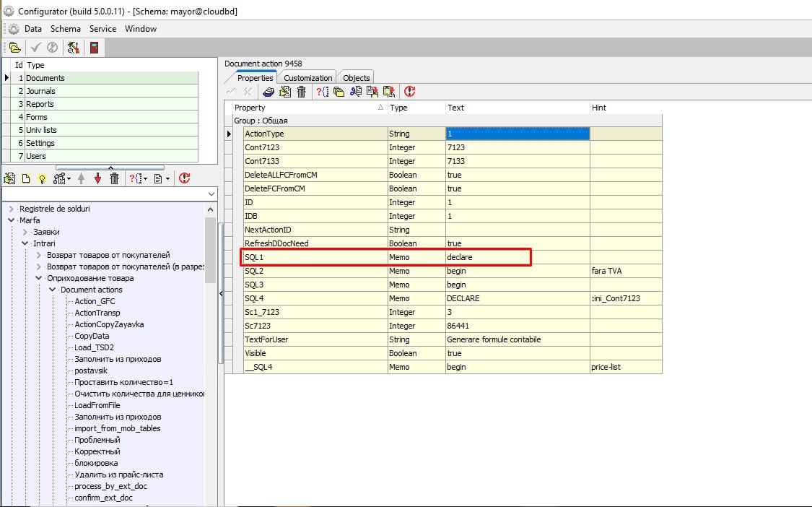The width and height of the screenshot is (812, 507).
Task: Click the panel splitter collapse arrow
Action: pos(221,293)
